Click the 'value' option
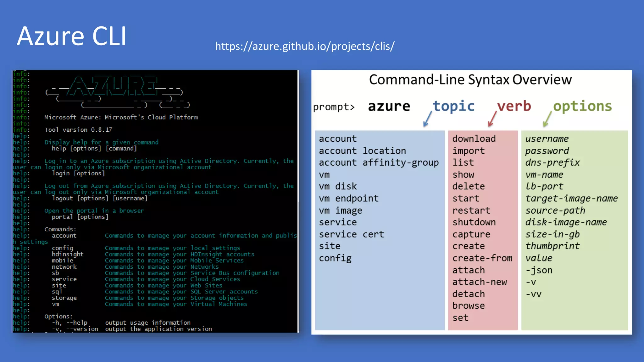 [539, 258]
